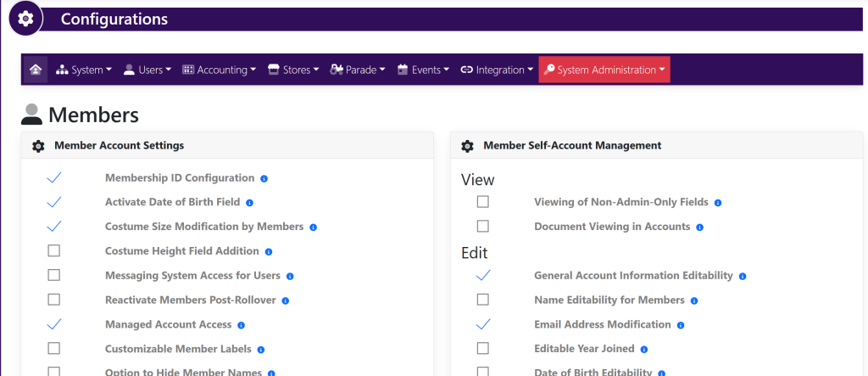Tick Viewing of Non-Admin-Only Fields checkbox
This screenshot has width=868, height=376.
click(x=483, y=202)
